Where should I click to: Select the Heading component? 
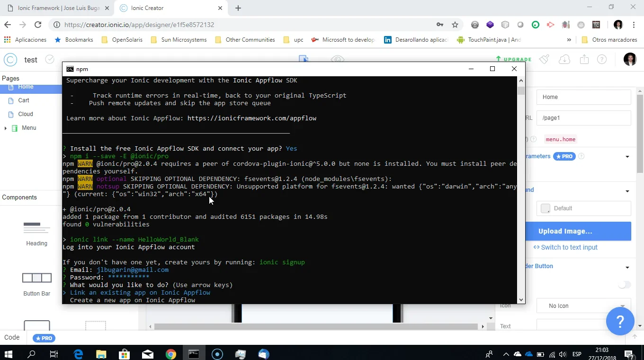[36, 234]
